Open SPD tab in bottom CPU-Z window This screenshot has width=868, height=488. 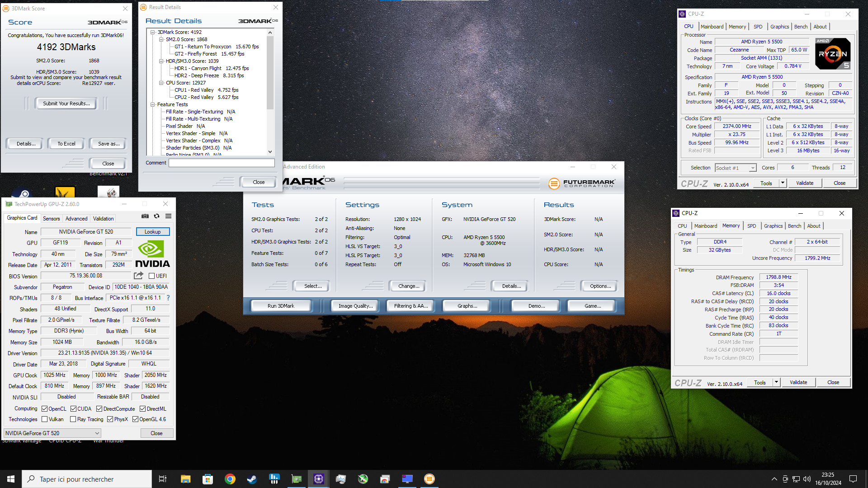pyautogui.click(x=751, y=226)
